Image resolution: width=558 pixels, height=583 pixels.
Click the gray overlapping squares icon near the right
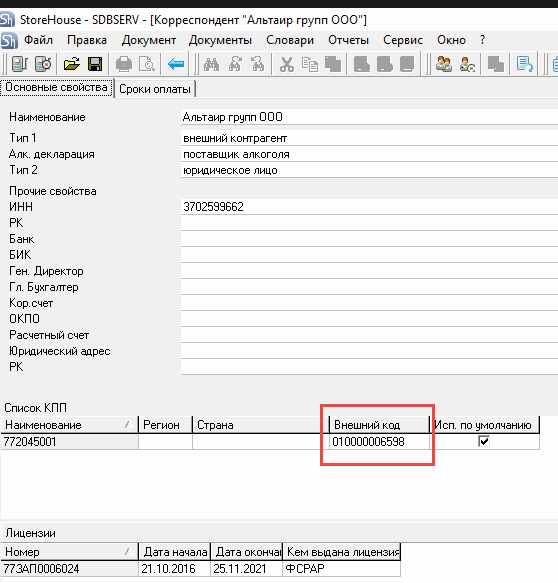(x=496, y=64)
